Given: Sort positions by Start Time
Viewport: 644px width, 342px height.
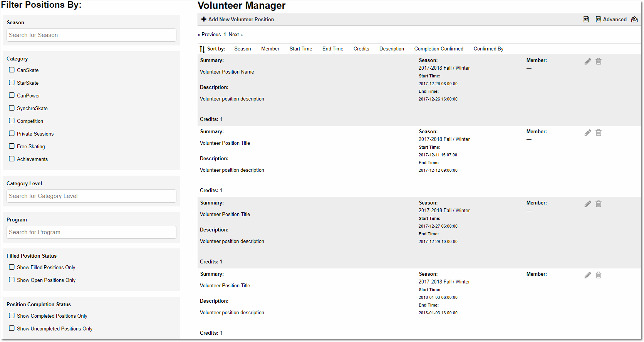Looking at the screenshot, I should [300, 49].
